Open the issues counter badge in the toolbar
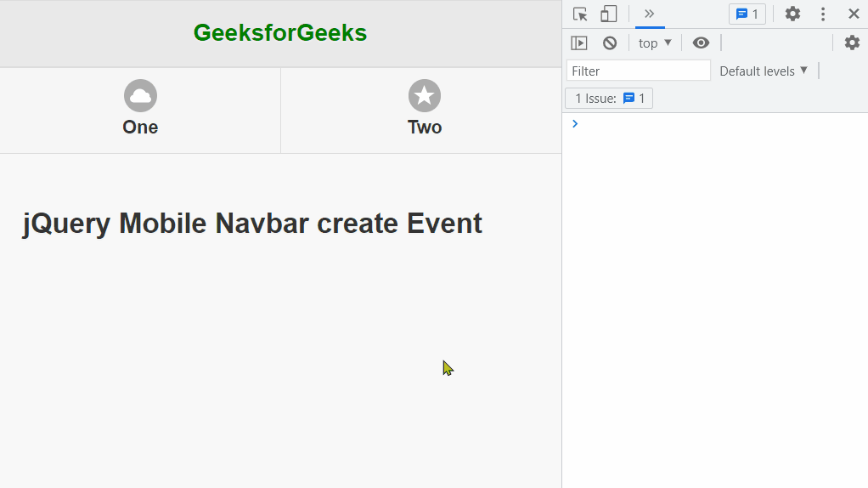 747,14
